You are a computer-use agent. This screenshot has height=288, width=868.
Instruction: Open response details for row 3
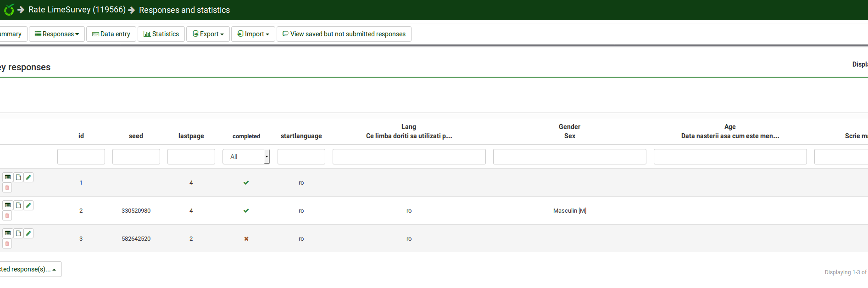coord(8,233)
